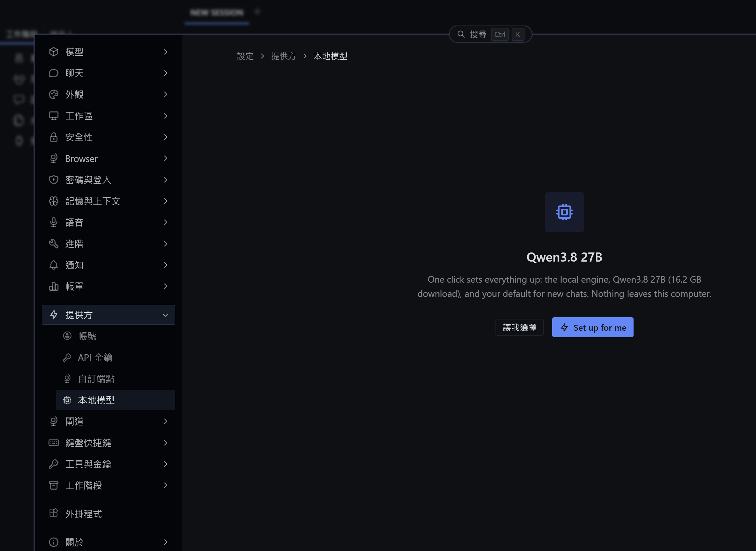This screenshot has height=551, width=756.
Task: Click the cube icon beside 模型
Action: click(x=54, y=52)
